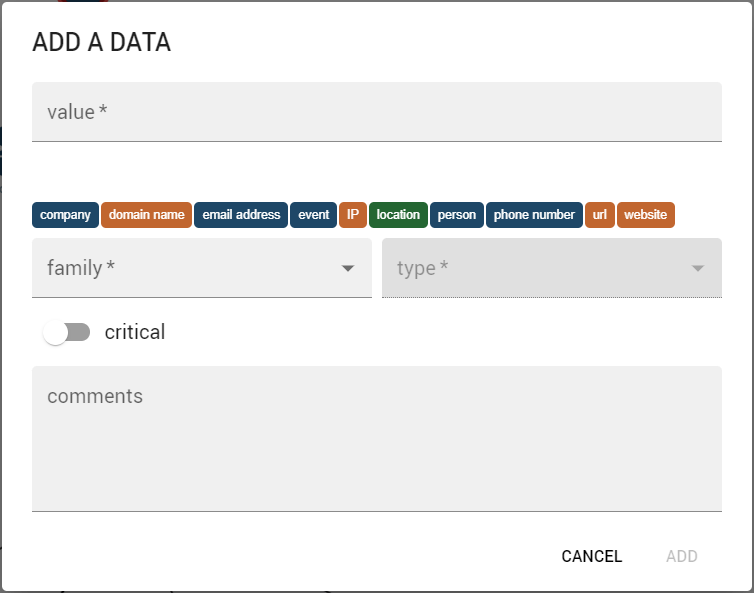Expand the family dropdown arrow
Viewport: 754px width, 593px height.
tap(348, 268)
